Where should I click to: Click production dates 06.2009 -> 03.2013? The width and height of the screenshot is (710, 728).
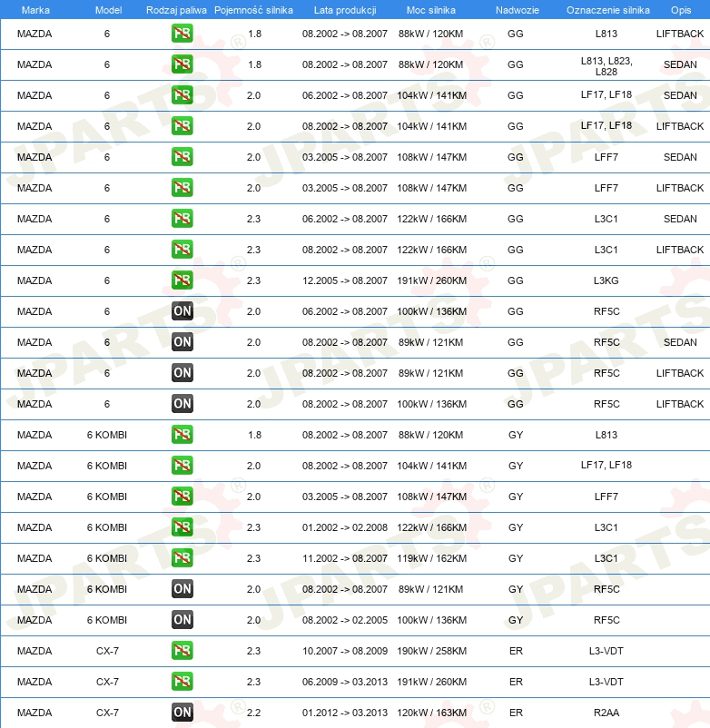pyautogui.click(x=344, y=682)
